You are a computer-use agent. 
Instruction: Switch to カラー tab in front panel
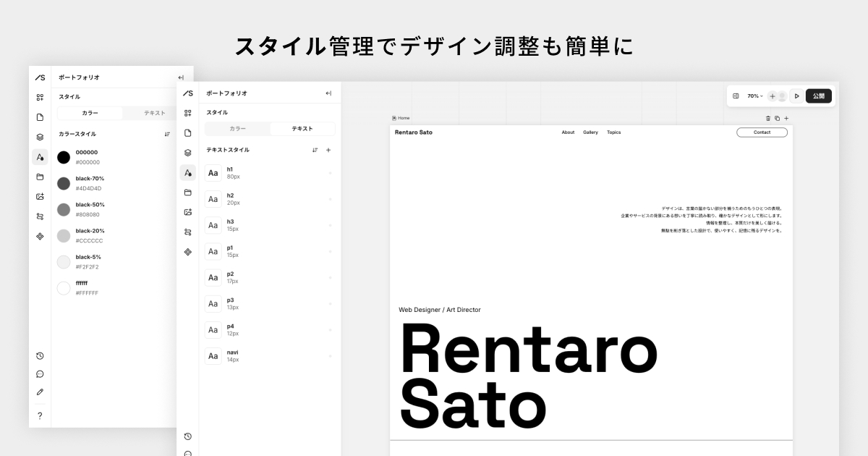tap(237, 129)
